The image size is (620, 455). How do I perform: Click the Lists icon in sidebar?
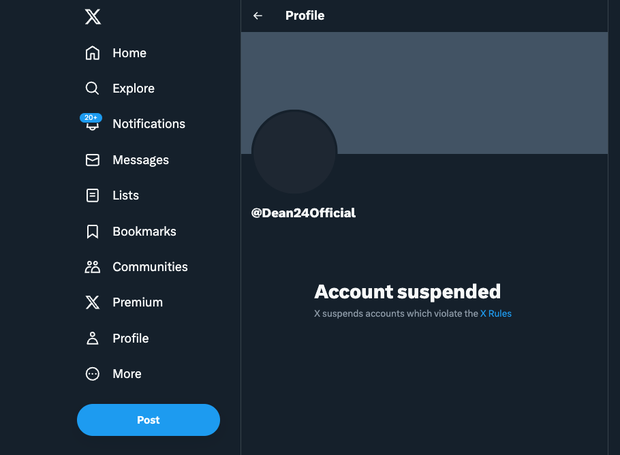[x=93, y=195]
